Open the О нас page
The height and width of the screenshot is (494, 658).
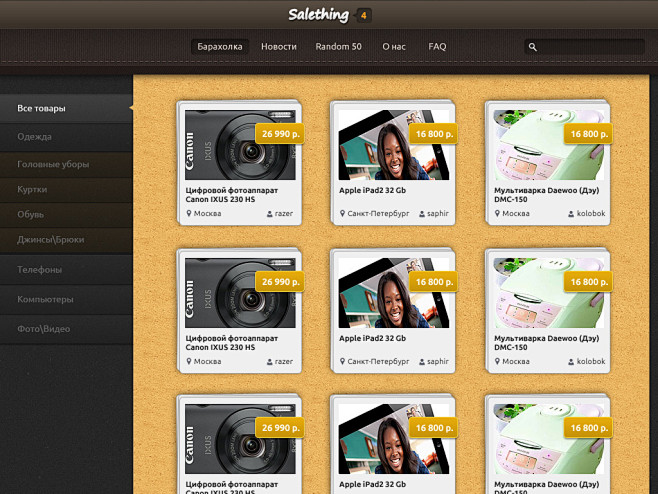394,47
